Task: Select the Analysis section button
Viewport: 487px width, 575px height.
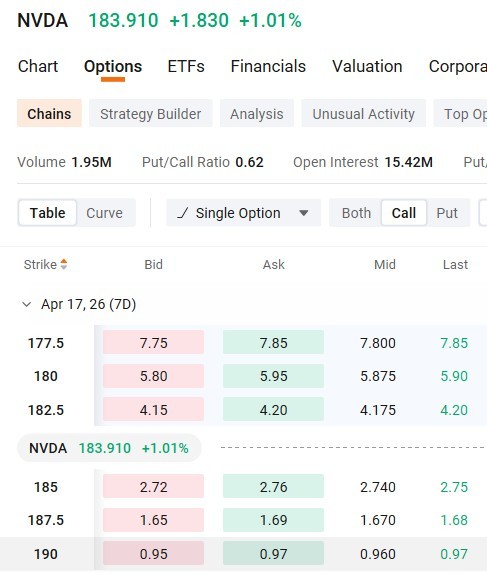Action: click(x=257, y=114)
